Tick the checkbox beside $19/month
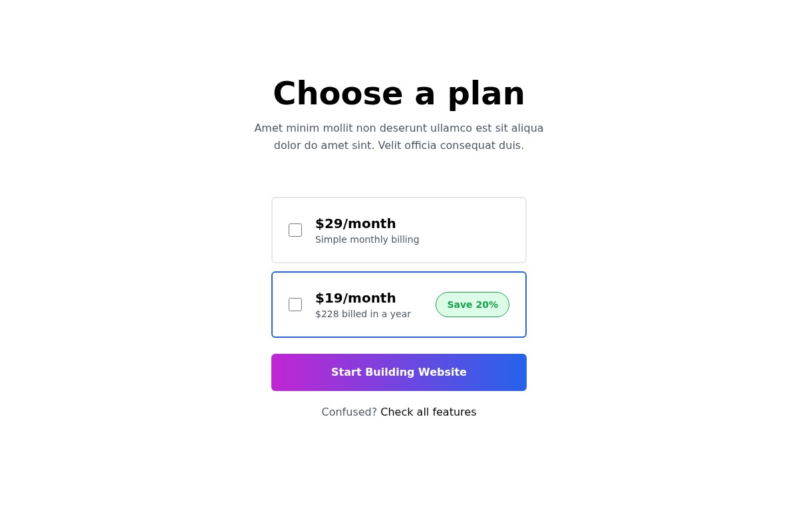This screenshot has width=798, height=532. pyautogui.click(x=295, y=305)
